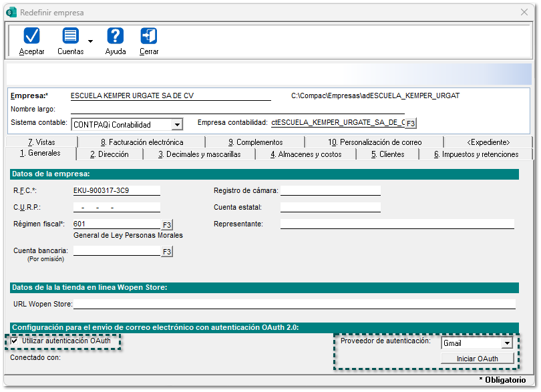Click the Aceptar checkmark icon

click(31, 36)
